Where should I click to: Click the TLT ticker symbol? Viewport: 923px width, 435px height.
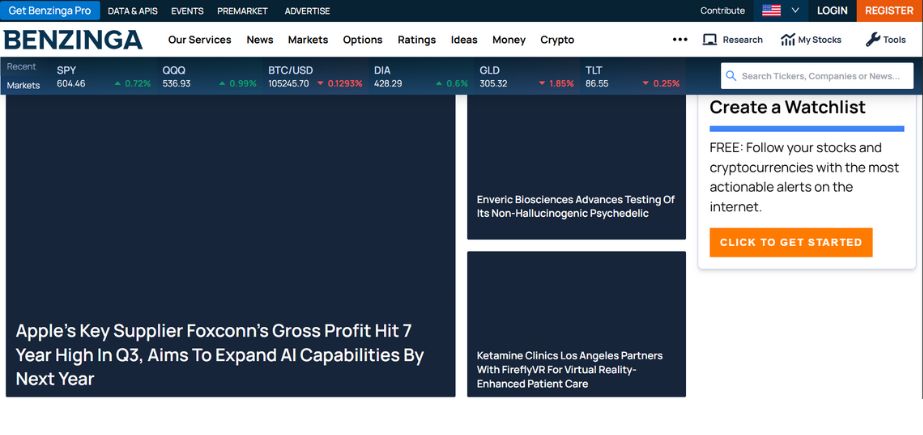click(x=593, y=70)
